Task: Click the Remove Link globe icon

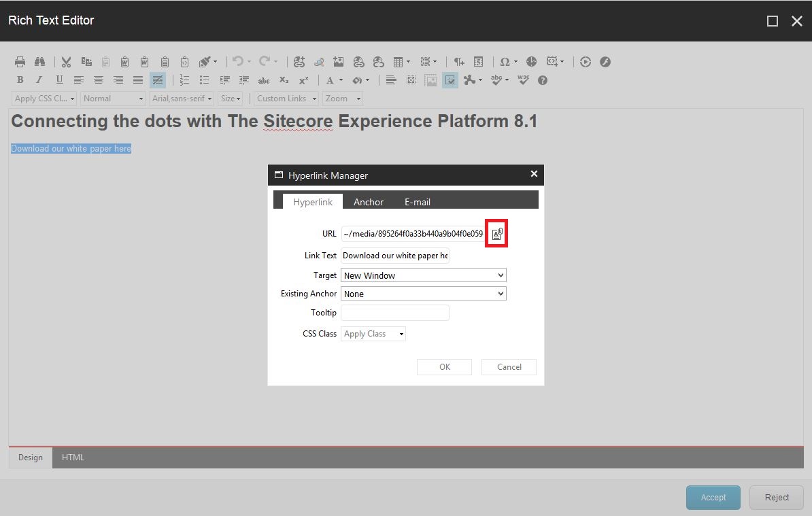Action: pyautogui.click(x=379, y=62)
